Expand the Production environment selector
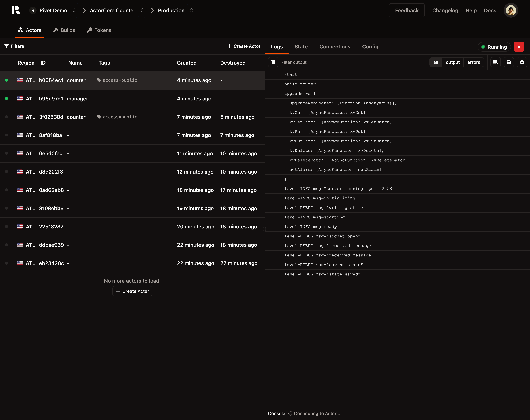This screenshot has width=530, height=420. [x=191, y=10]
